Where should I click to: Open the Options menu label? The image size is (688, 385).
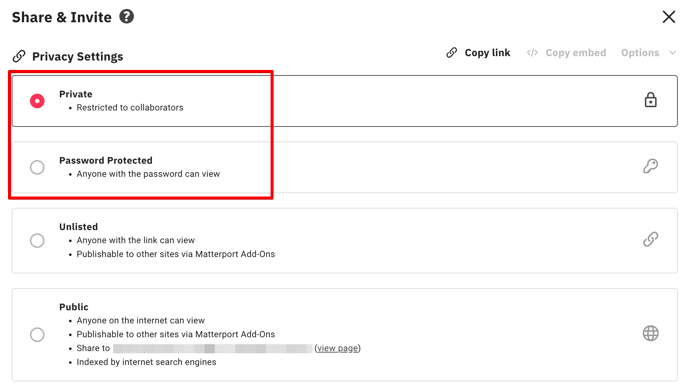pyautogui.click(x=640, y=53)
